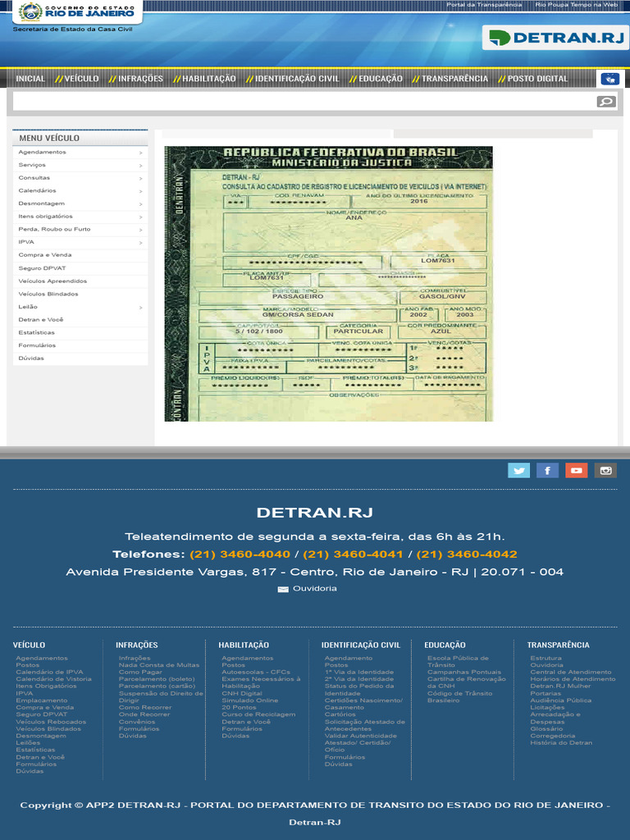Image resolution: width=630 pixels, height=840 pixels.
Task: Open Campanhas Pontuais footer link
Action: pyautogui.click(x=464, y=672)
